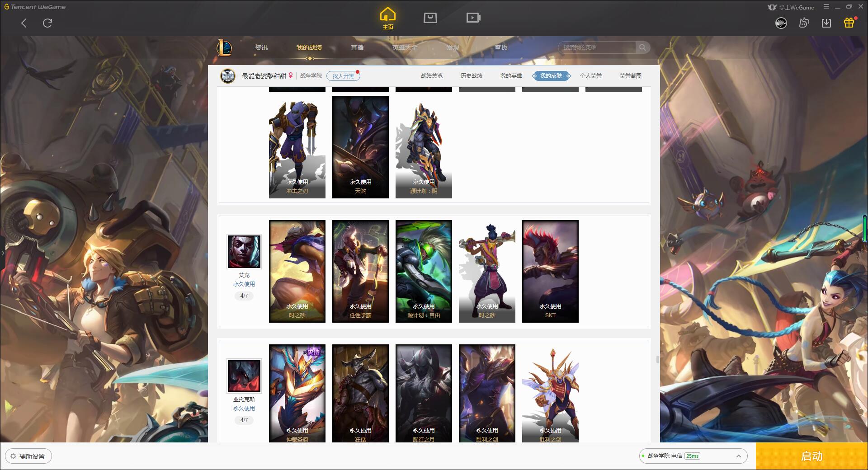Go to the 主页 home icon

[x=387, y=19]
